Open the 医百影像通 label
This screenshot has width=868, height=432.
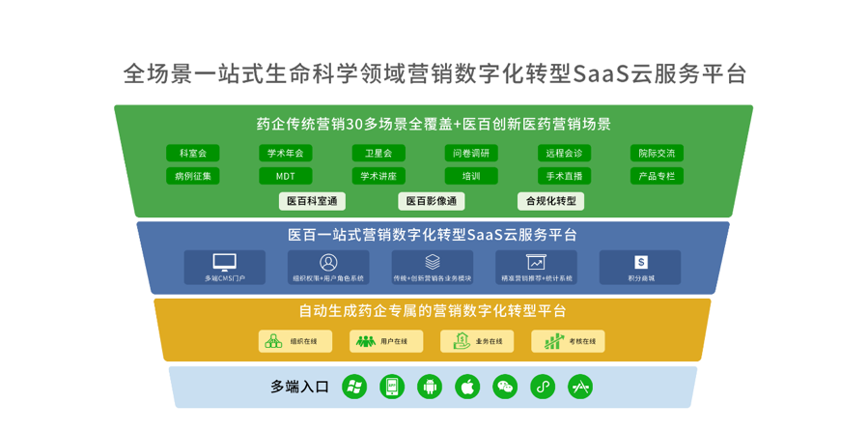click(x=432, y=201)
